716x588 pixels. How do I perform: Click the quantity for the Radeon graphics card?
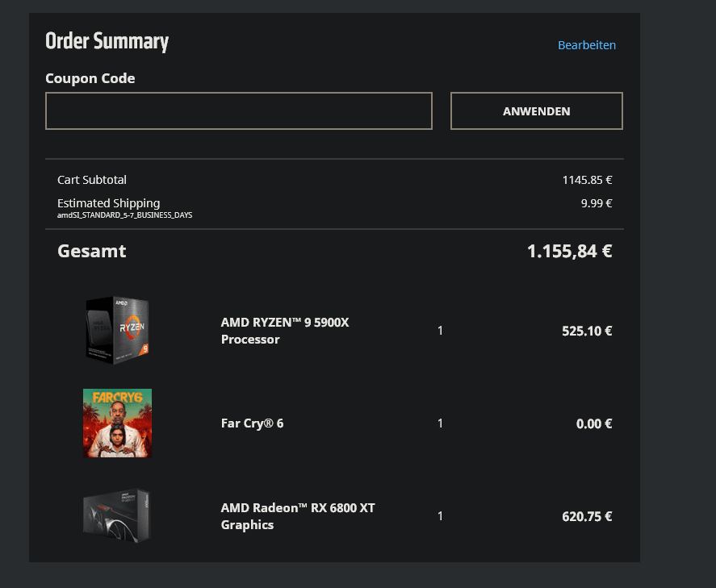[440, 516]
